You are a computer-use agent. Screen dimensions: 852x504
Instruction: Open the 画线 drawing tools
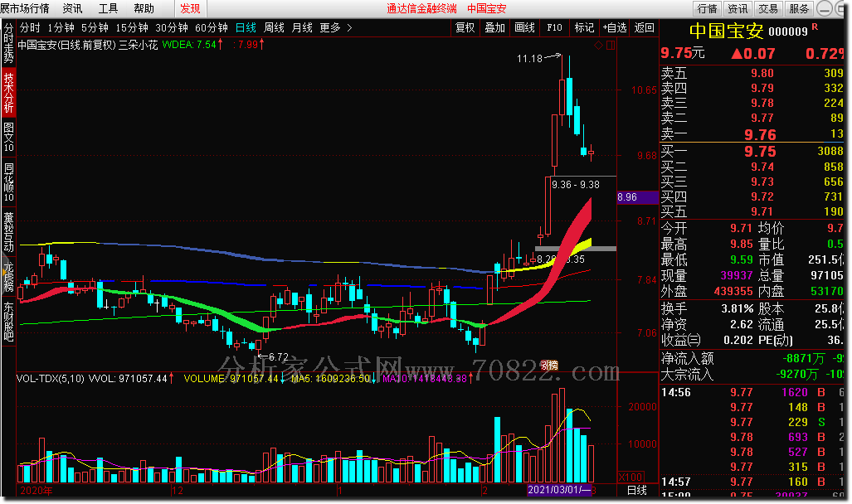pos(525,27)
